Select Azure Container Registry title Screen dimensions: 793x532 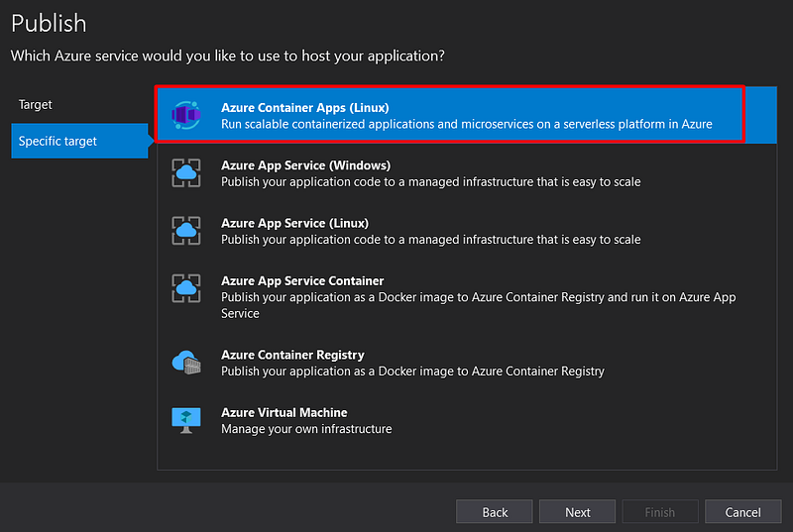292,355
